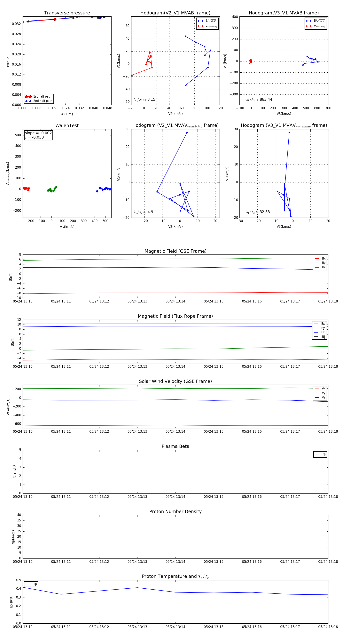Click the "Bx'" legend entry in Flux Rope plot
351x644 pixels.
(x=320, y=324)
